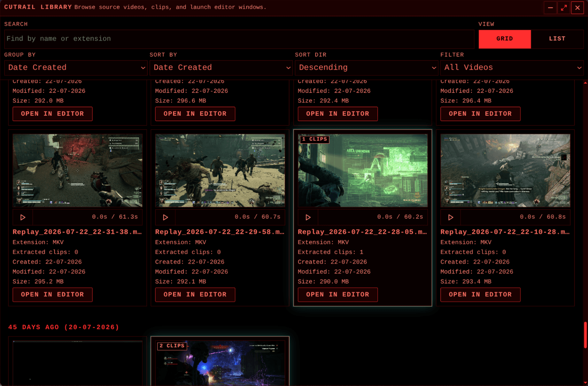
Task: Select the blue thumbnail with 2 clips
Action: pyautogui.click(x=220, y=363)
